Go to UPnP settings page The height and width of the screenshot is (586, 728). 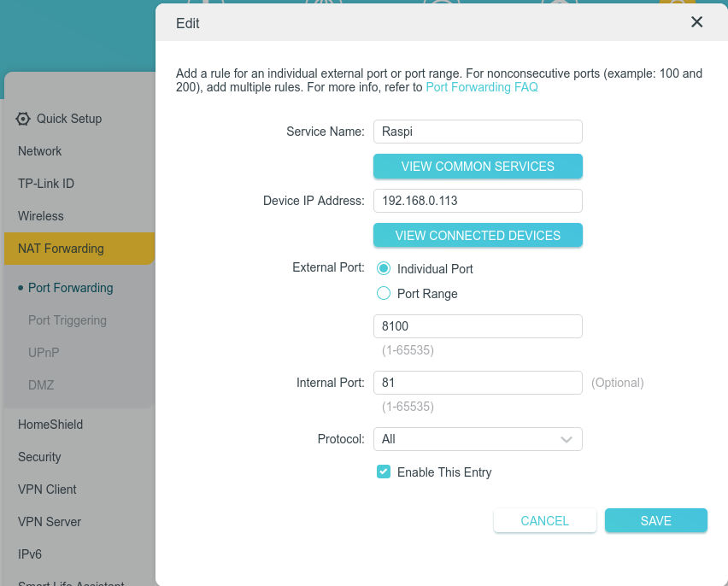tap(44, 353)
